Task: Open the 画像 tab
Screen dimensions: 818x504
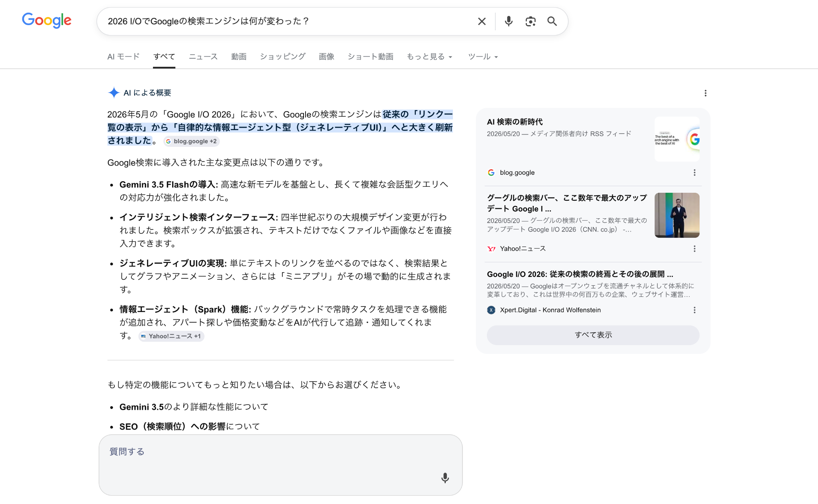Action: pyautogui.click(x=327, y=57)
